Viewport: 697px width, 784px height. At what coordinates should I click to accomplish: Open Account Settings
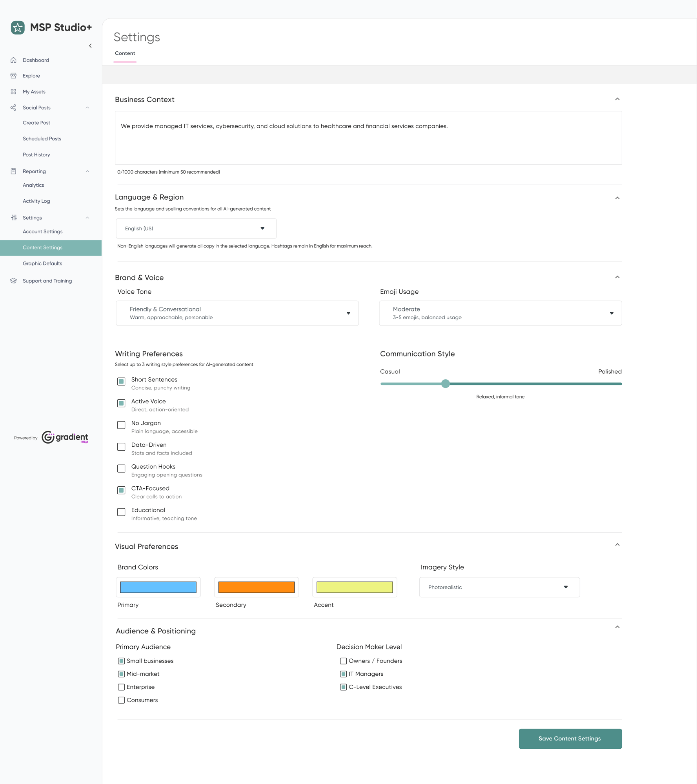click(42, 231)
